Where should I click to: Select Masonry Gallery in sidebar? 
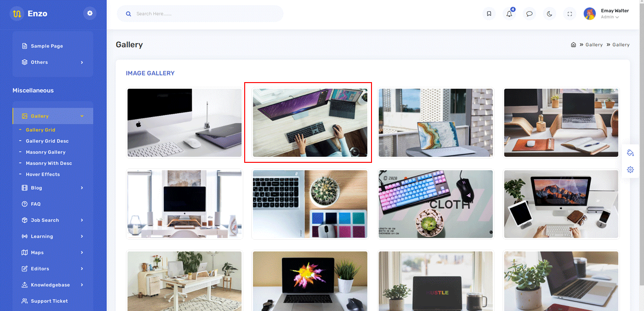(46, 152)
